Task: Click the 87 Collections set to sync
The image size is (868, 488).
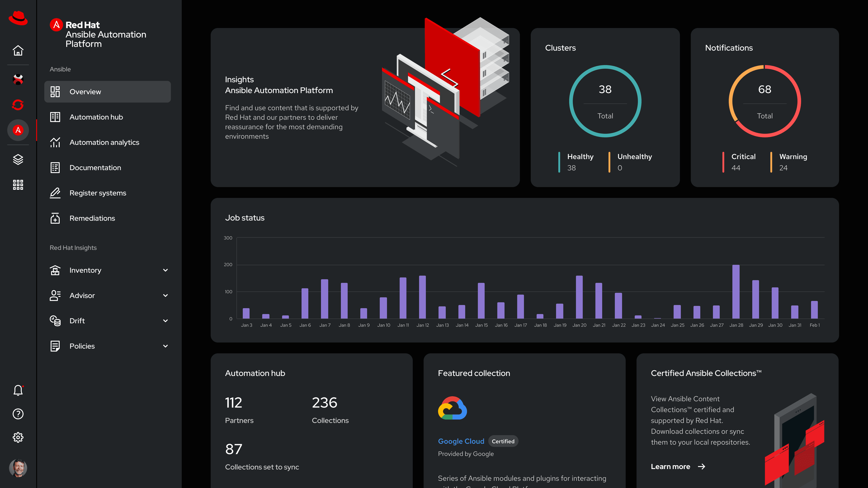Action: tap(234, 449)
